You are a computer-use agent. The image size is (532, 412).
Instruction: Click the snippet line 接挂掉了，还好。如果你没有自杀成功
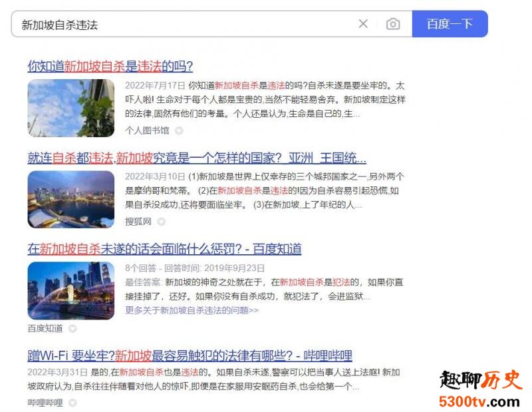click(x=247, y=296)
